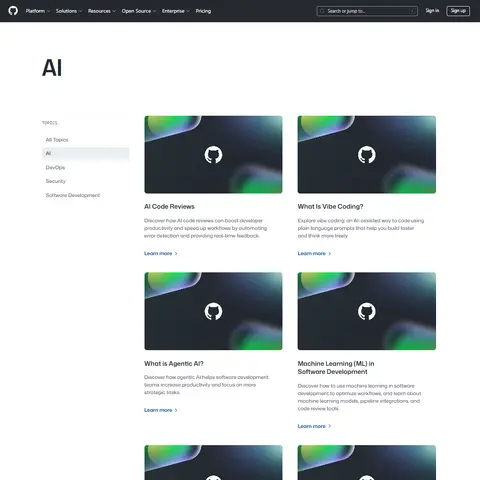Click the Sign in link

pyautogui.click(x=432, y=11)
